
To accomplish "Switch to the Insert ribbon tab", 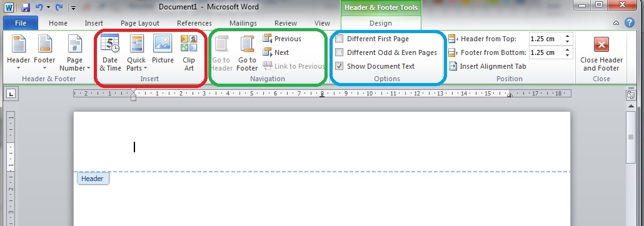I will point(94,23).
